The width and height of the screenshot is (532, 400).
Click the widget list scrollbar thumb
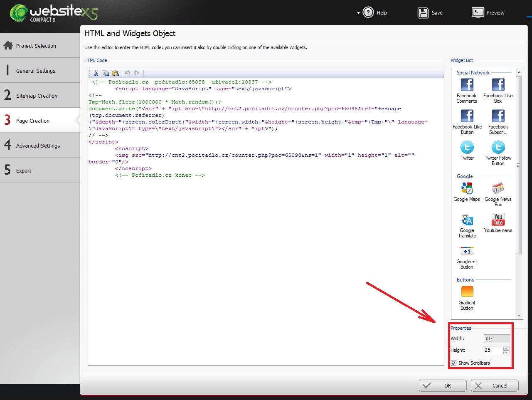click(519, 165)
